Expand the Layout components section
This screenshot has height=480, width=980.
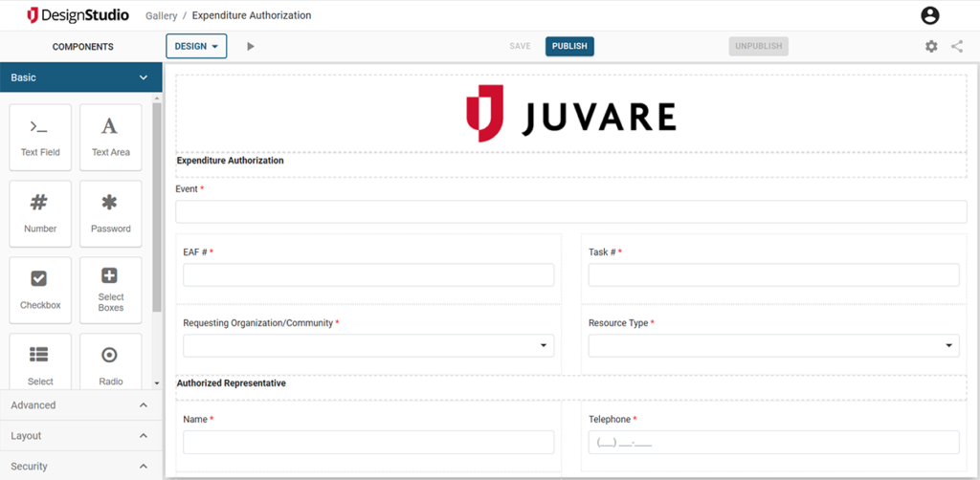point(80,436)
